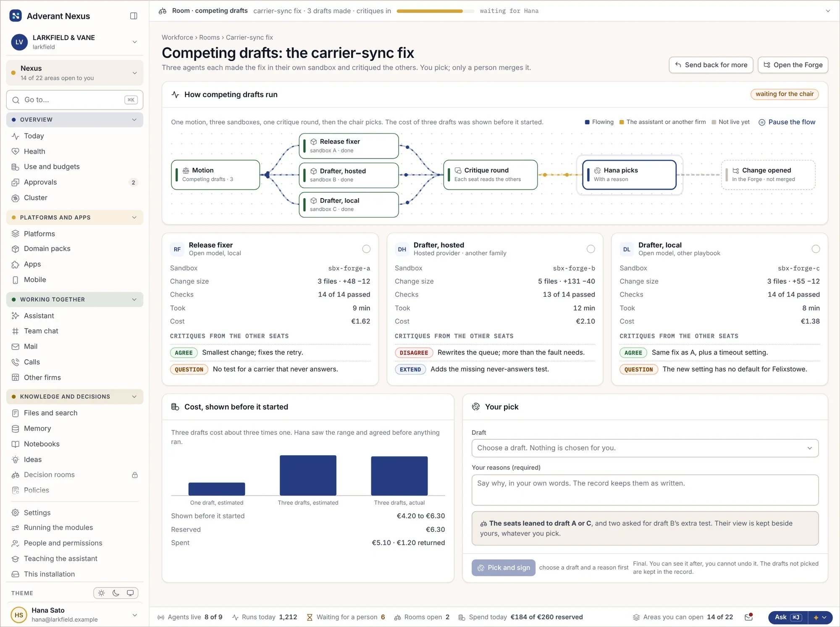
Task: Open Notebooks in the sidebar
Action: click(75, 444)
